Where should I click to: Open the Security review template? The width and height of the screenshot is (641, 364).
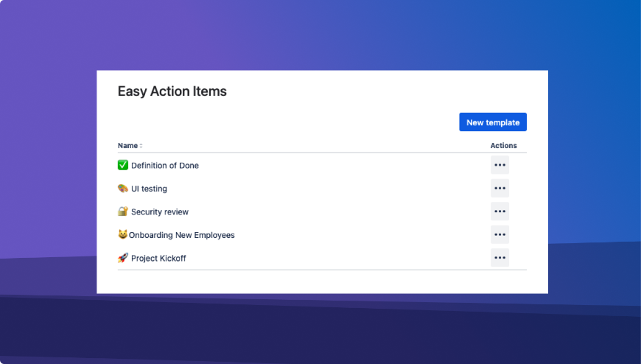(x=160, y=212)
